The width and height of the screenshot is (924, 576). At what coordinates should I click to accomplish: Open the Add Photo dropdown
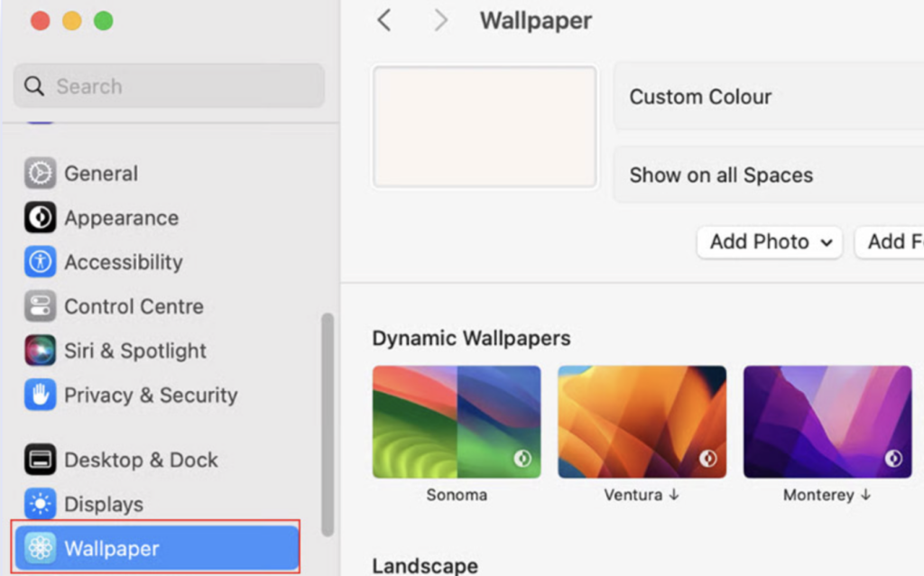769,242
